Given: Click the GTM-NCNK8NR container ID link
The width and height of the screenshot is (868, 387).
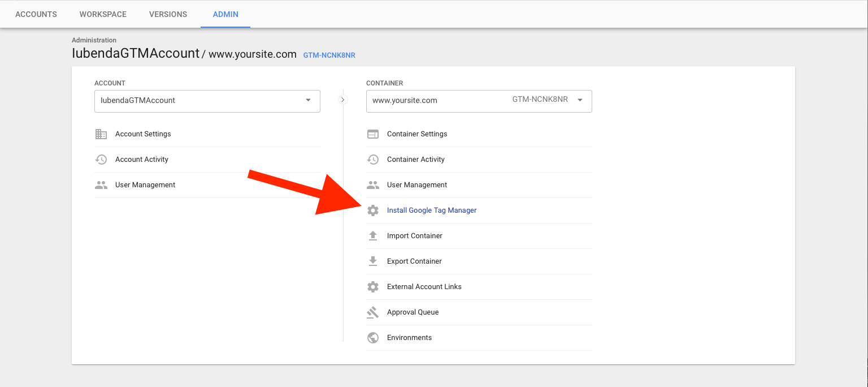Looking at the screenshot, I should 329,55.
